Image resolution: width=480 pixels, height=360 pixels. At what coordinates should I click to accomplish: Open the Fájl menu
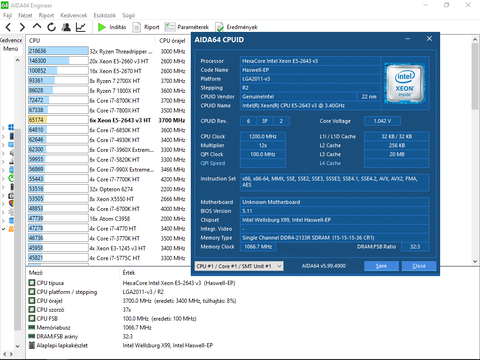[8, 15]
